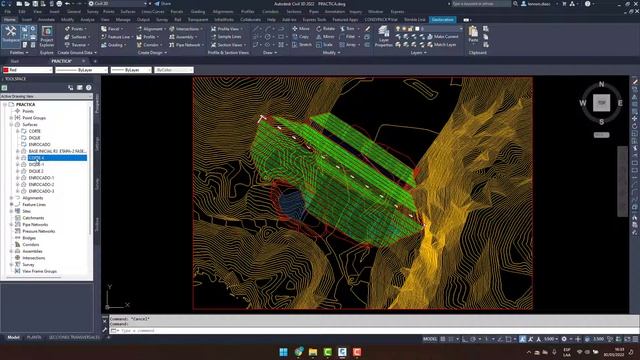The width and height of the screenshot is (640, 360).
Task: Click the Match Layer button
Action: [442, 44]
